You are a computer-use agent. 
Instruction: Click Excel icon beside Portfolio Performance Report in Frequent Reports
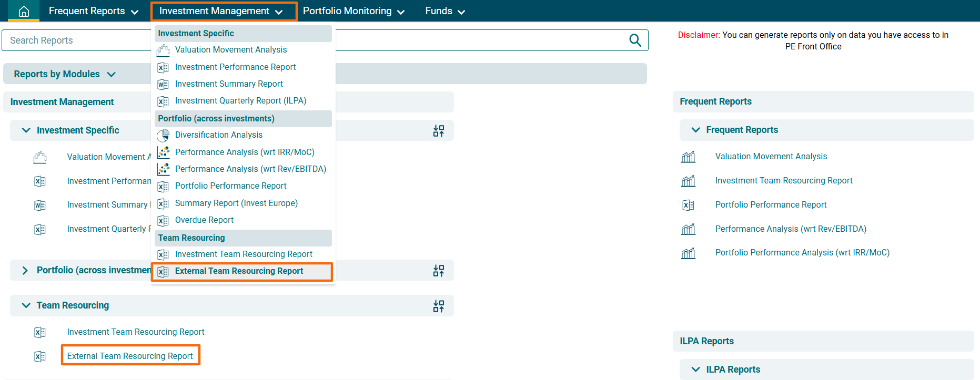coord(688,205)
